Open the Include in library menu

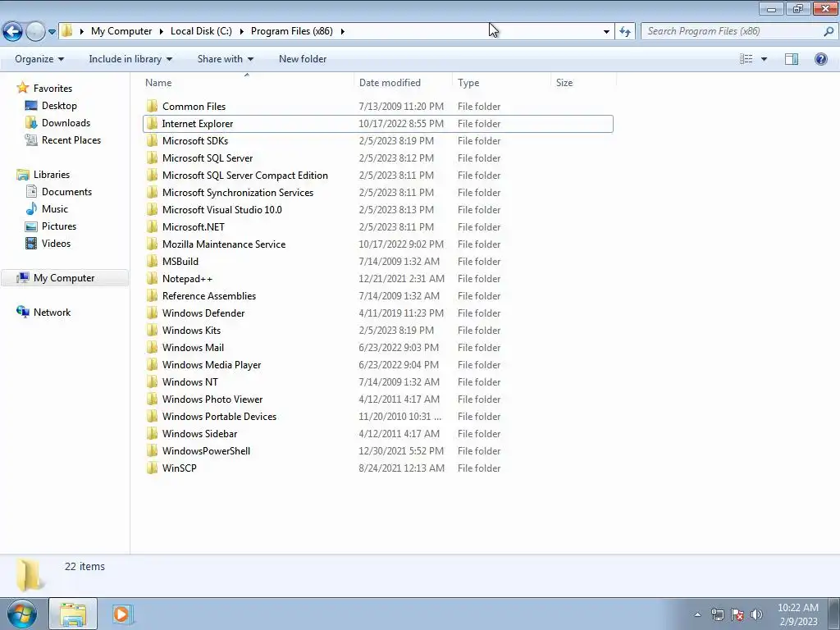point(130,59)
